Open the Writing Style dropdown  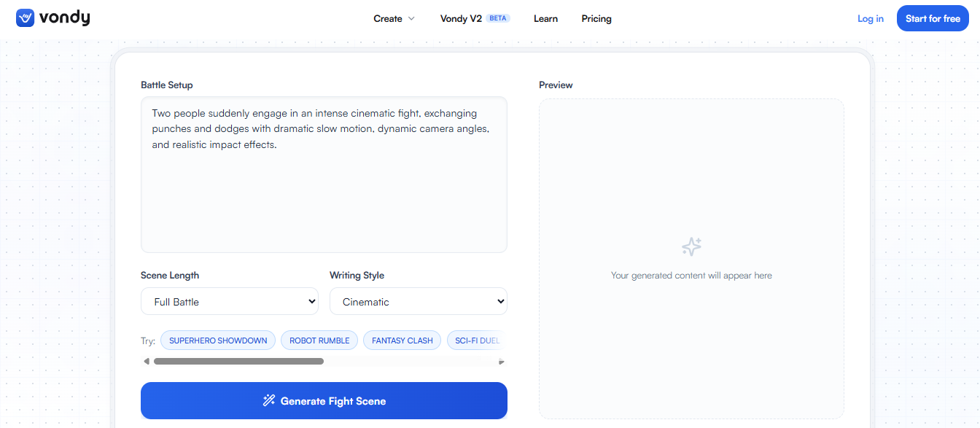point(418,301)
